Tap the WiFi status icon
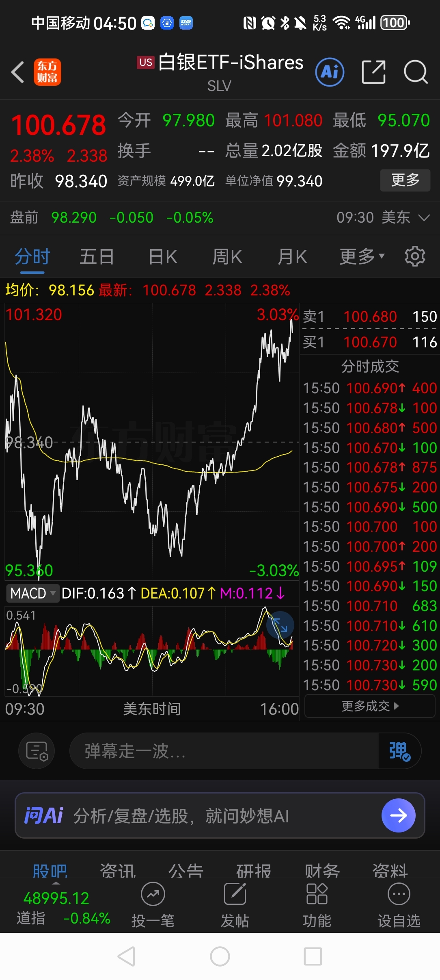 pyautogui.click(x=342, y=23)
